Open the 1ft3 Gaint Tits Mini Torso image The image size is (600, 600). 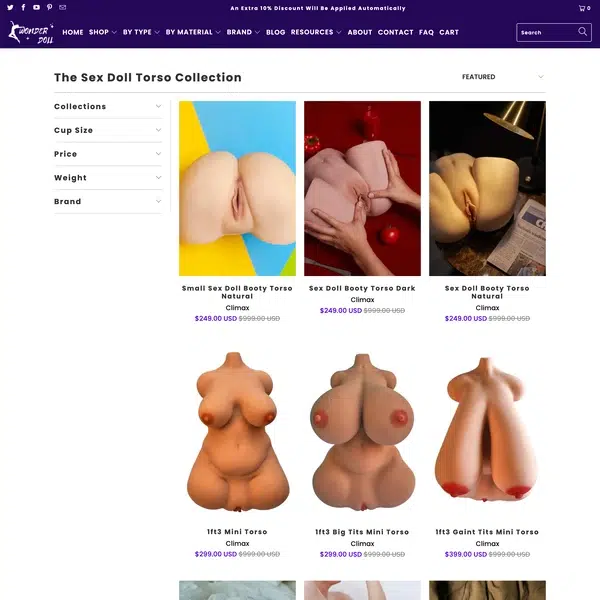487,432
